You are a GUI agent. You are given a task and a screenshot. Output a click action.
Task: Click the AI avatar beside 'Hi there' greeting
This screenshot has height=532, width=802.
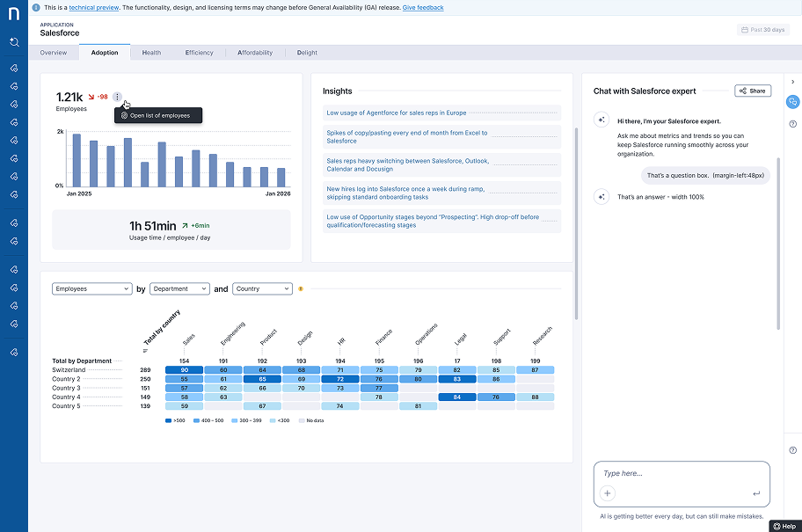click(601, 120)
